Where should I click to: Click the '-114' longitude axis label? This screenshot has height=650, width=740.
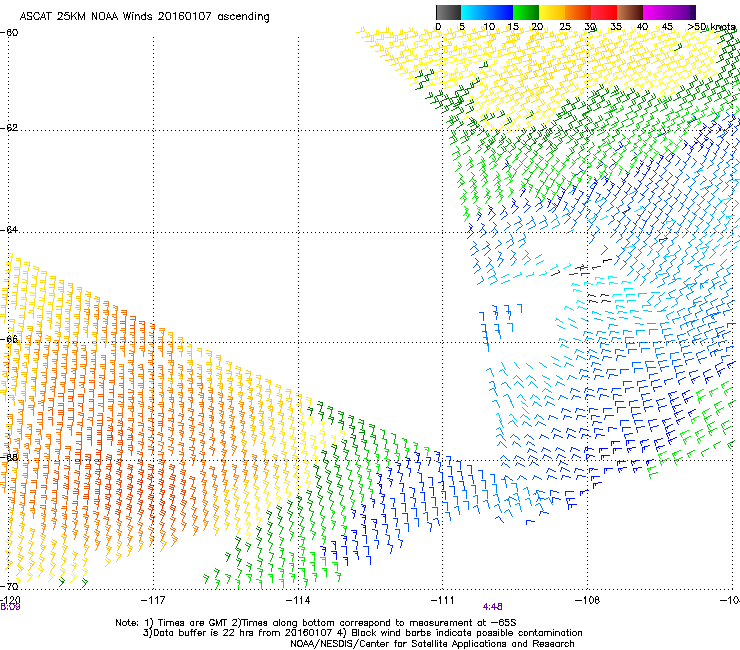click(x=298, y=600)
